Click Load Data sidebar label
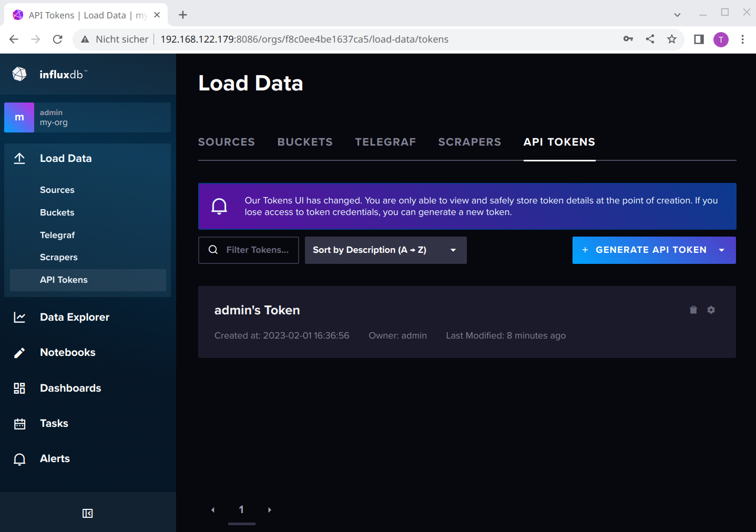The height and width of the screenshot is (532, 756). pyautogui.click(x=66, y=158)
